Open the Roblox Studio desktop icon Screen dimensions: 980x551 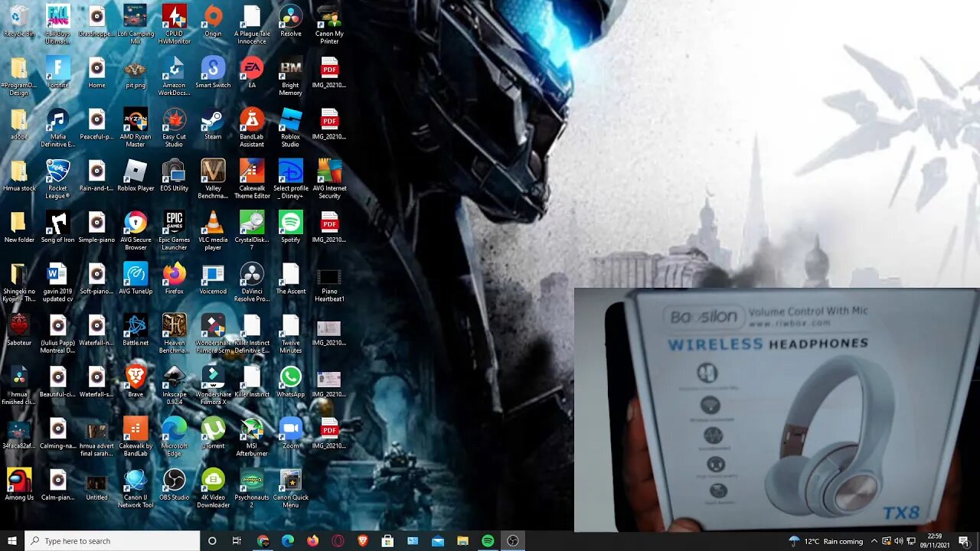pos(290,128)
